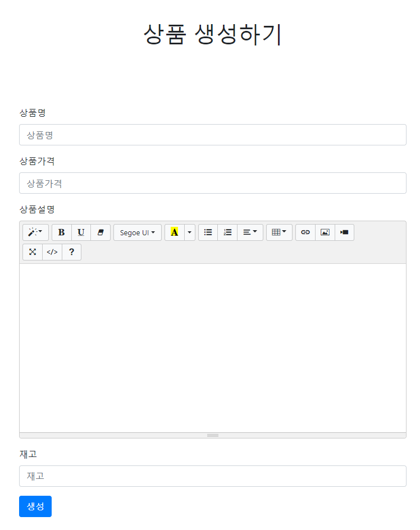Viewport: 420px width, 530px height.
Task: Focus the 재고 input field
Action: click(x=213, y=476)
